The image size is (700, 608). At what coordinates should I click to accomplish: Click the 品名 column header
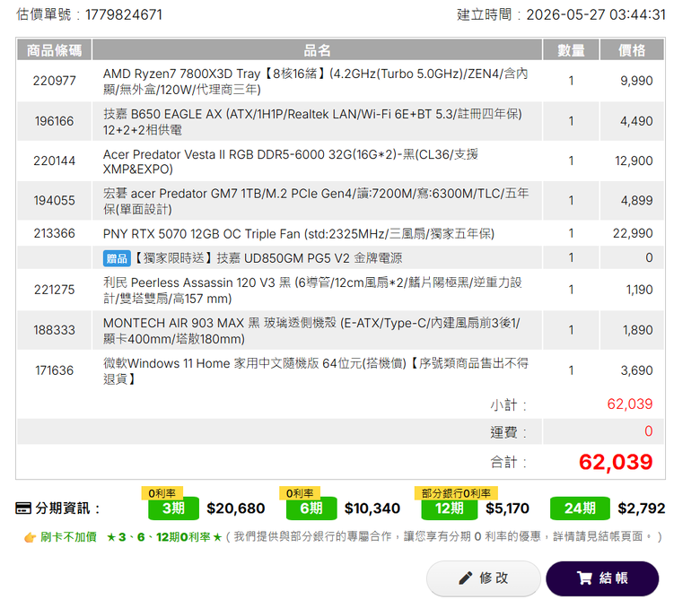[x=317, y=49]
